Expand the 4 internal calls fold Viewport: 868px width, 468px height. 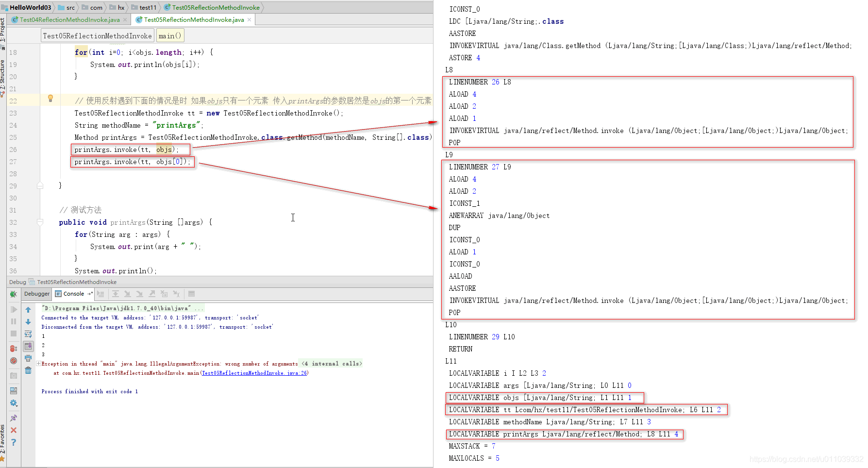(332, 364)
